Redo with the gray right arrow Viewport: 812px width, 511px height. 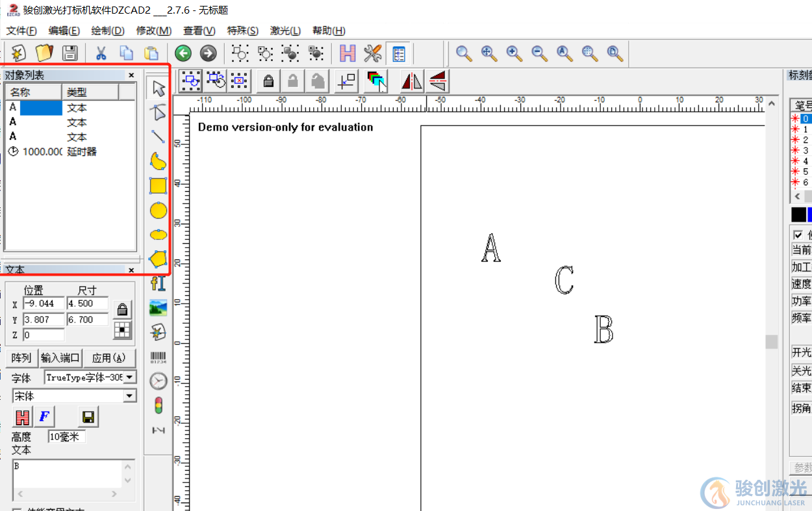(x=208, y=53)
